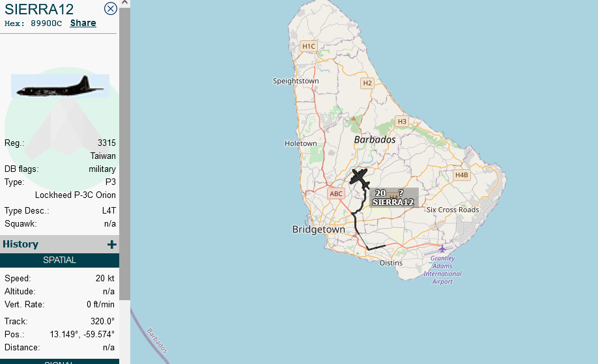Click the hex code 89900C text
The width and height of the screenshot is (598, 364).
46,23
